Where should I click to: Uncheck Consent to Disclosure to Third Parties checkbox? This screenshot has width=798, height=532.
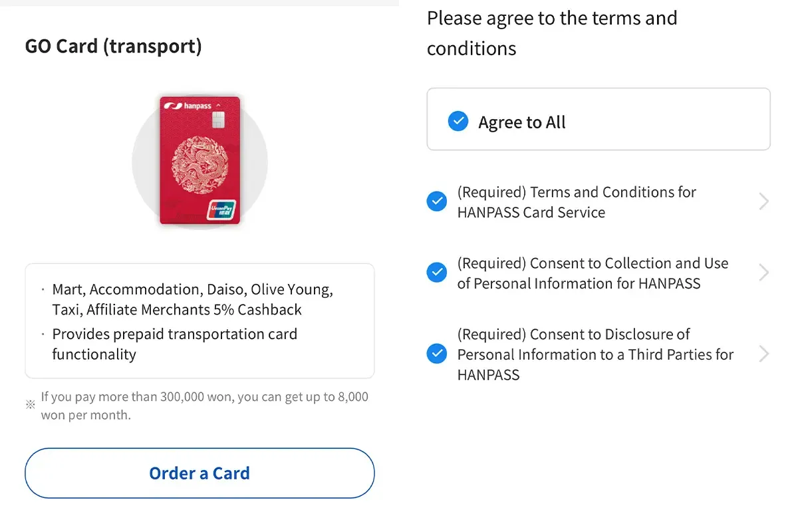[x=437, y=354]
